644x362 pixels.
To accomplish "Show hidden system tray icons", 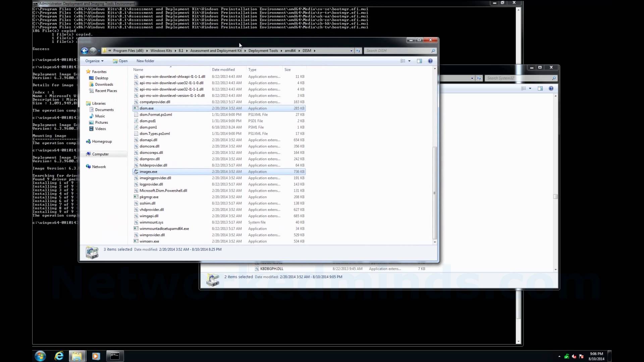I will pyautogui.click(x=559, y=356).
